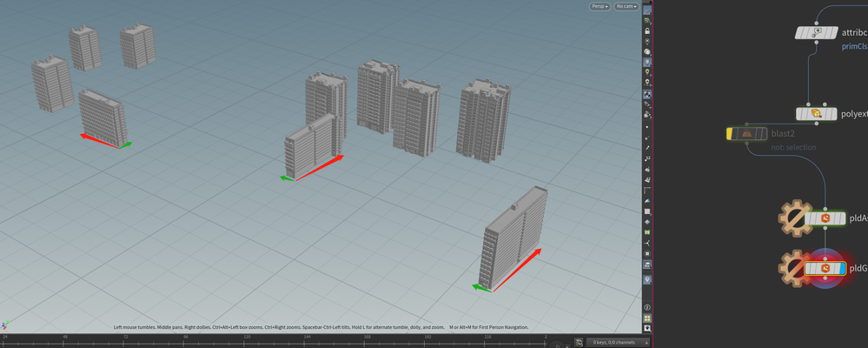This screenshot has height=348, width=868.
Task: Click the gear badge beside pldGenerate node
Action: 794,269
